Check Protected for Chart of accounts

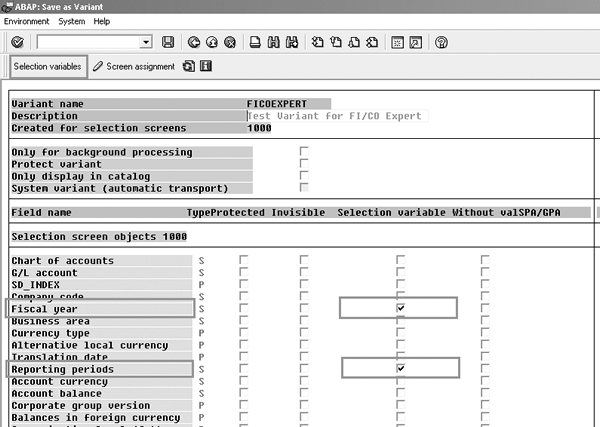pyautogui.click(x=243, y=260)
